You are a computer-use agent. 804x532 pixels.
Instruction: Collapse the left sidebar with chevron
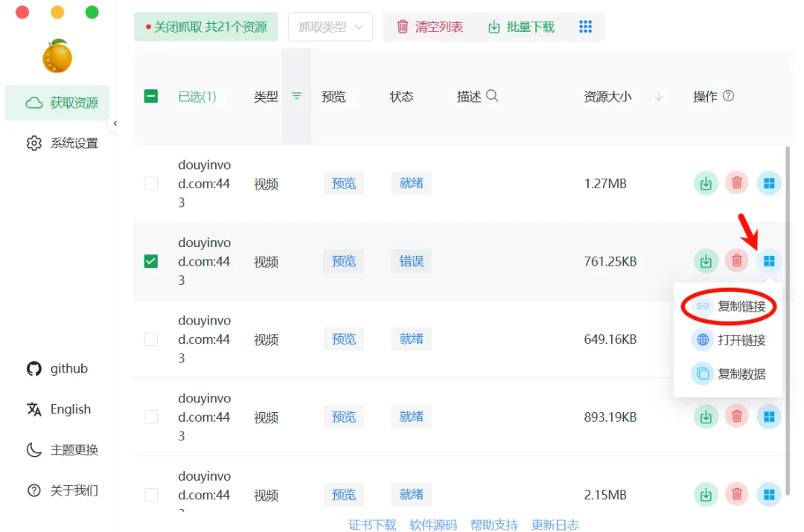pos(115,123)
